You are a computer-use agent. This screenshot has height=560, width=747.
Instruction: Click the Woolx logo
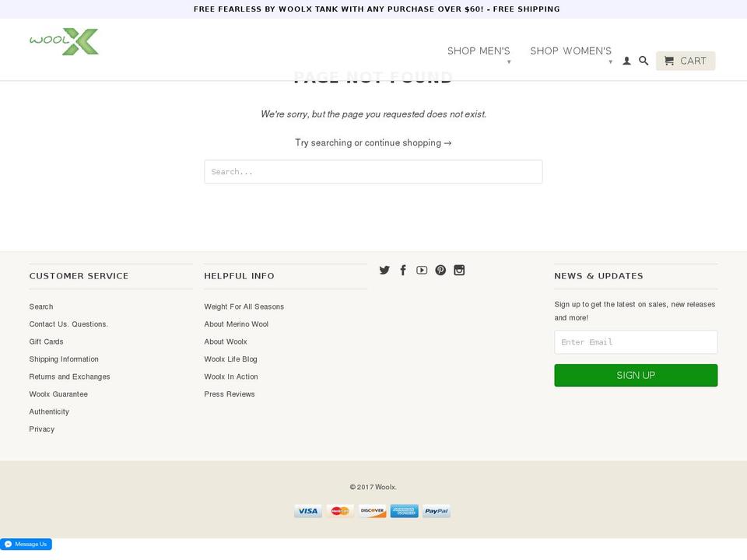(64, 41)
